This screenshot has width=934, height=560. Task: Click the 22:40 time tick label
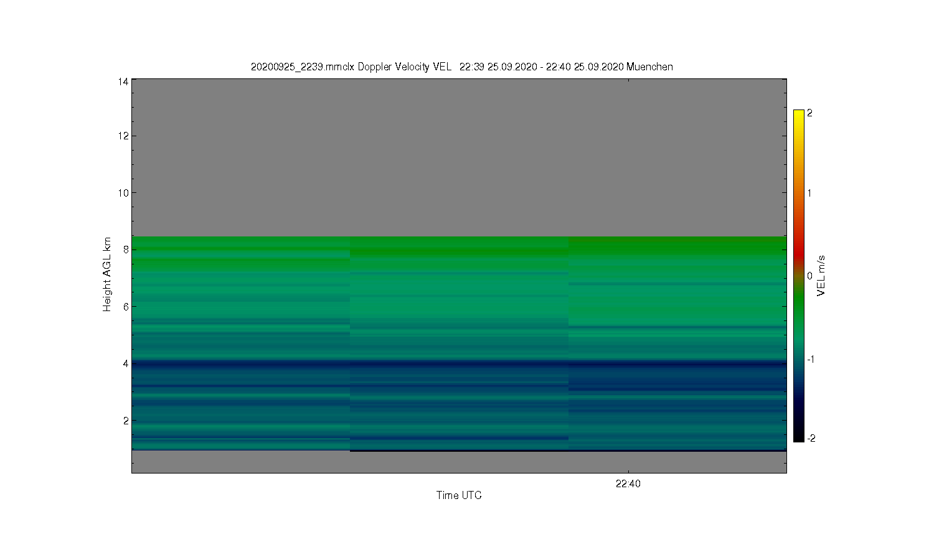pyautogui.click(x=628, y=483)
